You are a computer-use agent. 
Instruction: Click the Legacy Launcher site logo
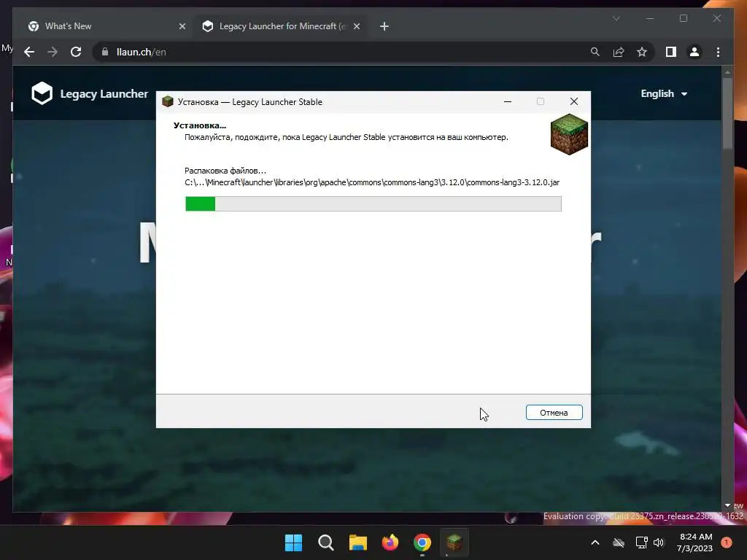(90, 93)
